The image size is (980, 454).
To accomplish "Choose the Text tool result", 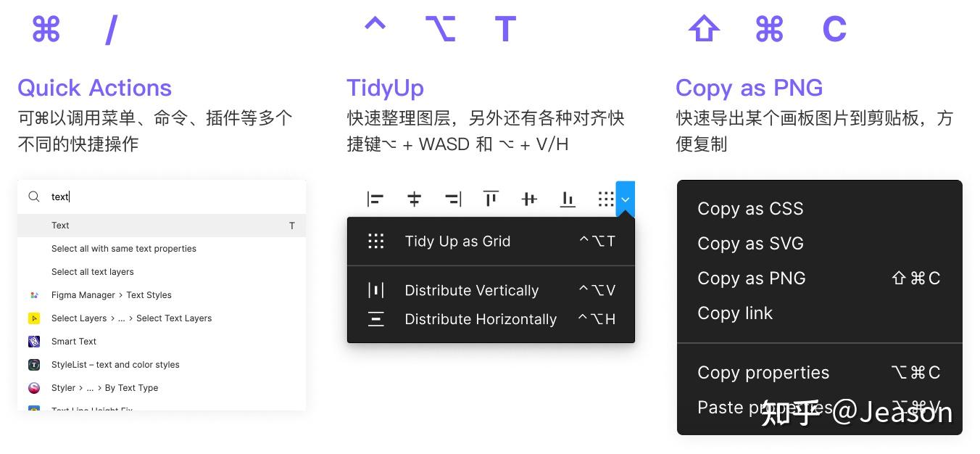I will pyautogui.click(x=162, y=226).
